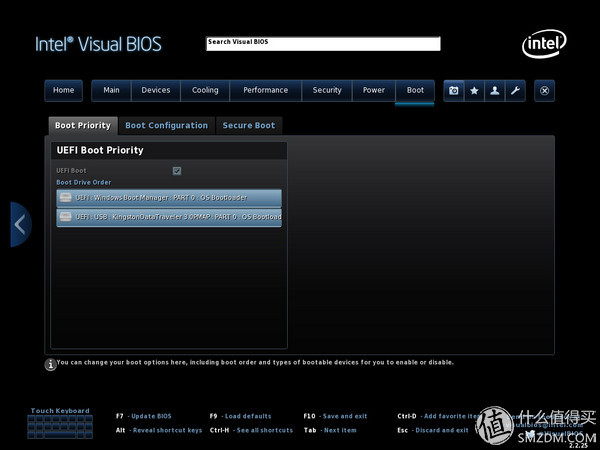Open the wrench advanced settings icon

515,91
